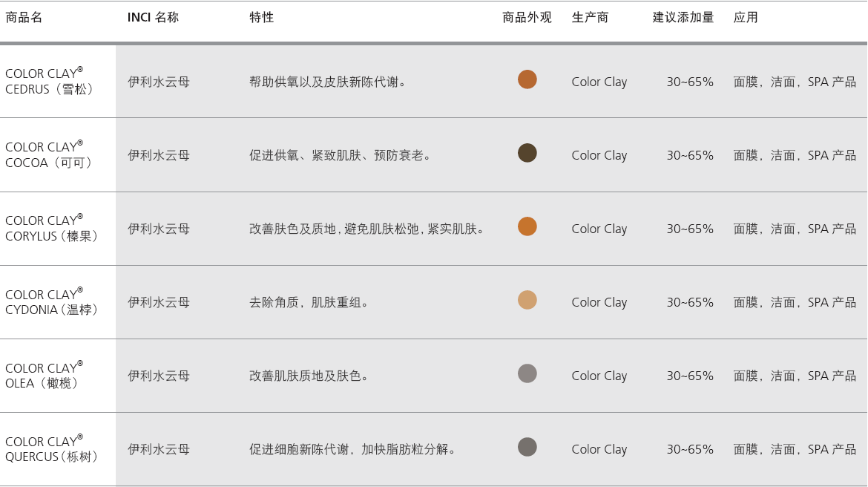Screen dimensions: 868x487
Task: Click the CYDONIA beige color swatch
Action: pos(527,300)
